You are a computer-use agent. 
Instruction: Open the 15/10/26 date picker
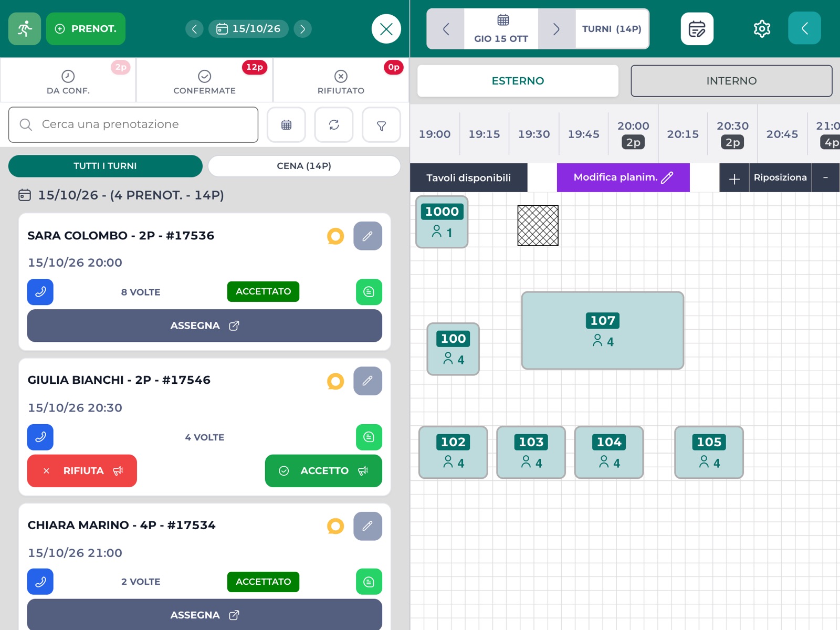tap(249, 29)
